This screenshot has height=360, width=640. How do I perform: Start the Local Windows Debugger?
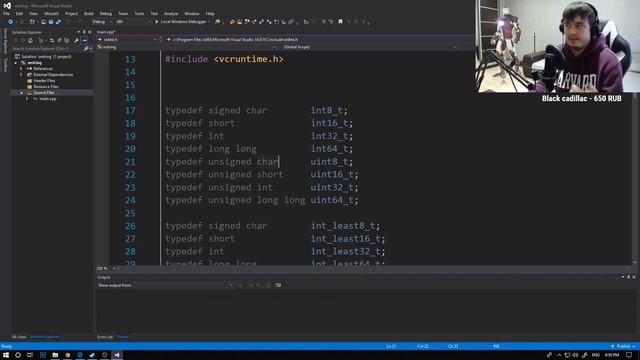182,22
